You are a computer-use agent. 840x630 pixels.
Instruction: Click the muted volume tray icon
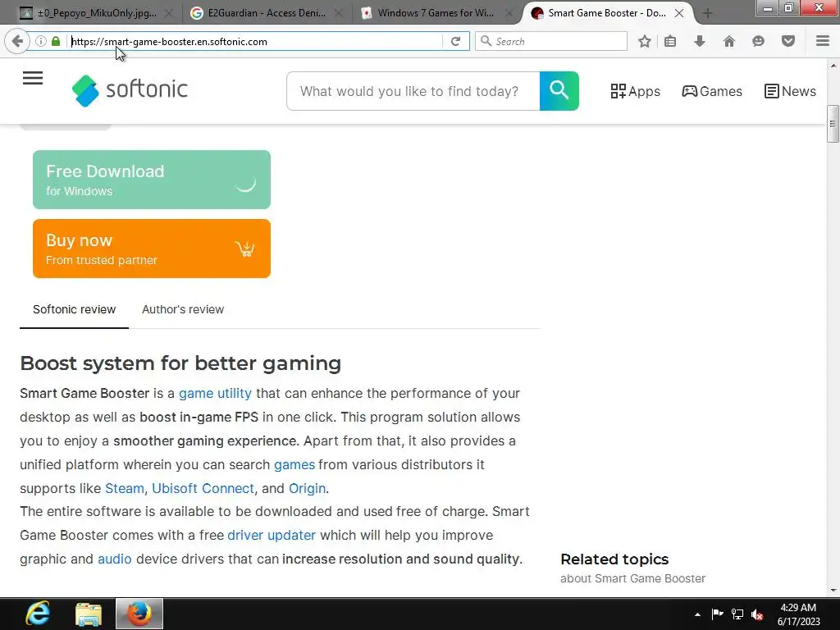(x=757, y=614)
